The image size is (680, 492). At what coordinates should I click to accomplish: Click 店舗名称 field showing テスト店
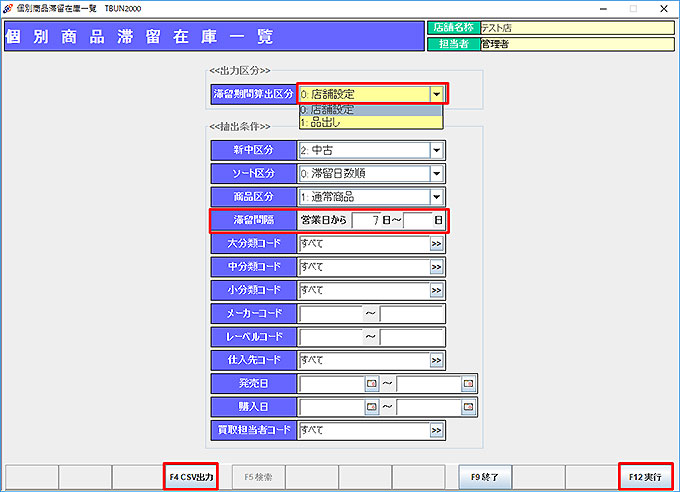(577, 28)
